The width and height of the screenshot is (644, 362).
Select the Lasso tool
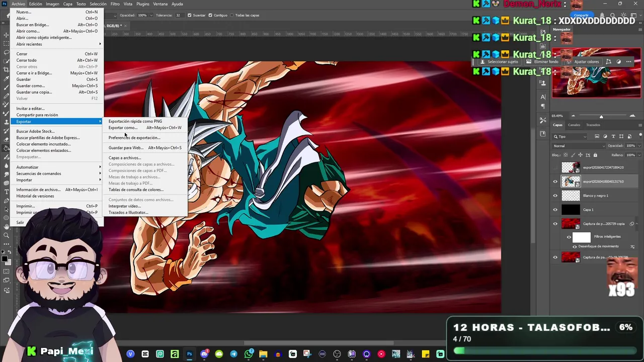click(6, 52)
